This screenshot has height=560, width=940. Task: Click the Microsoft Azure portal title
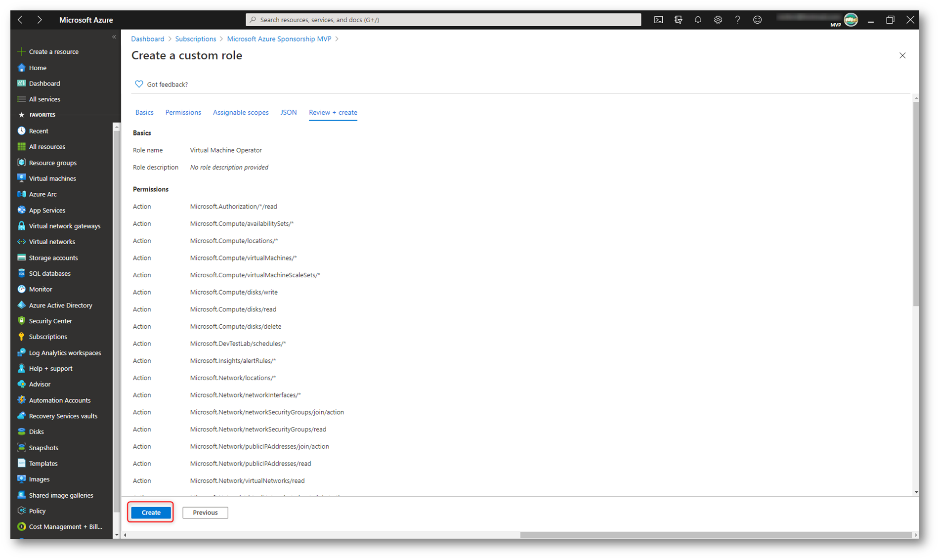click(86, 20)
